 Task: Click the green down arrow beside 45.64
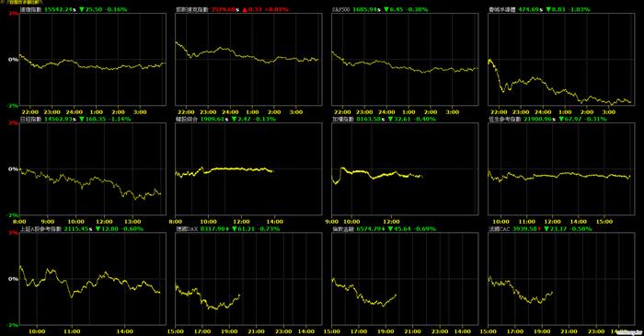[391, 229]
